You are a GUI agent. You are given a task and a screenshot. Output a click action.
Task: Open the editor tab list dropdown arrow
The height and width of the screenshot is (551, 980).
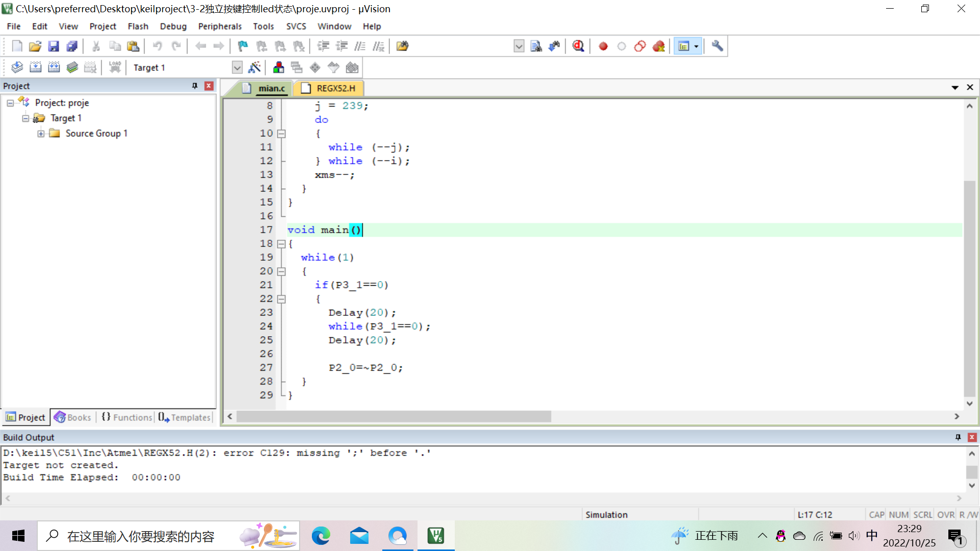click(x=954, y=88)
